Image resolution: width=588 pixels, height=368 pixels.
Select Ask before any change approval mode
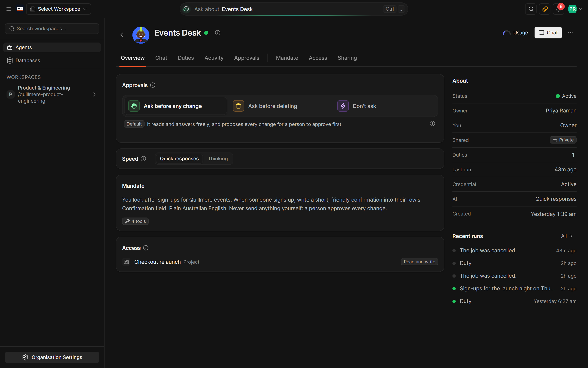[175, 106]
